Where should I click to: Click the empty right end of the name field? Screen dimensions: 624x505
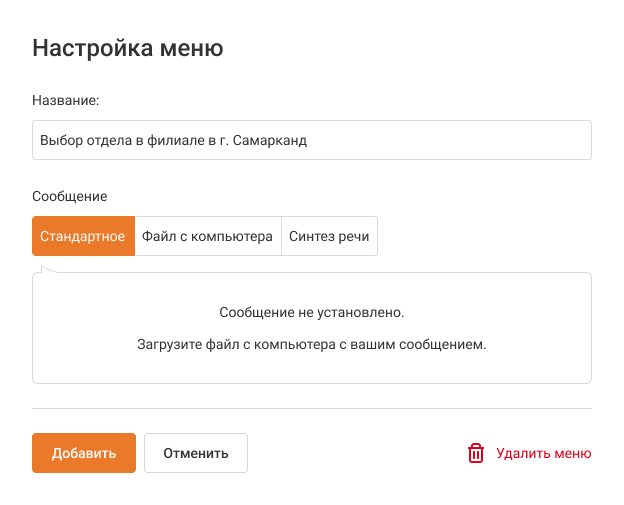[500, 140]
